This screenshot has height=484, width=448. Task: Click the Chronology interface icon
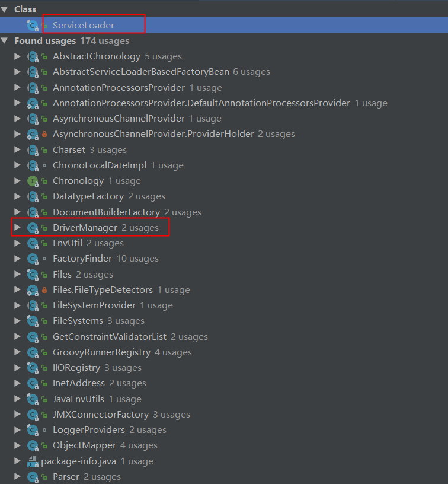[x=33, y=181]
